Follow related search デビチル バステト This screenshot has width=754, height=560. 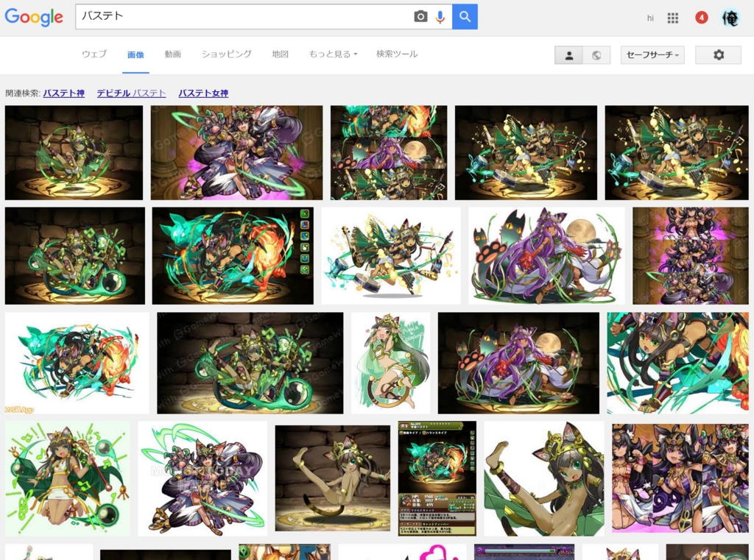131,93
